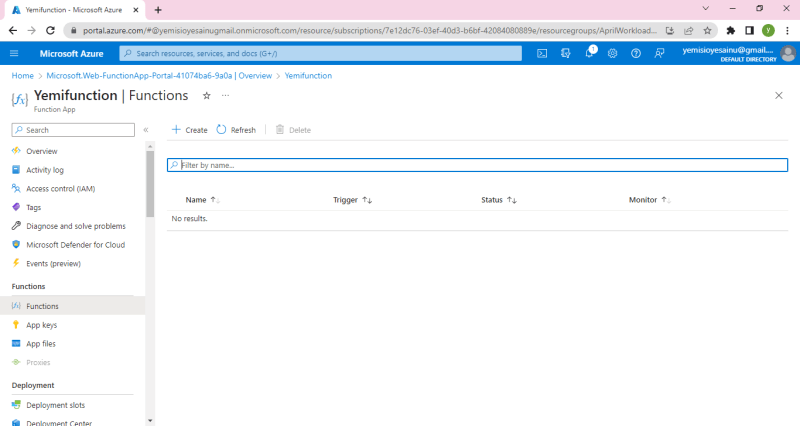The width and height of the screenshot is (800, 426).
Task: Close the Yemifunction blade with X
Action: pos(779,95)
